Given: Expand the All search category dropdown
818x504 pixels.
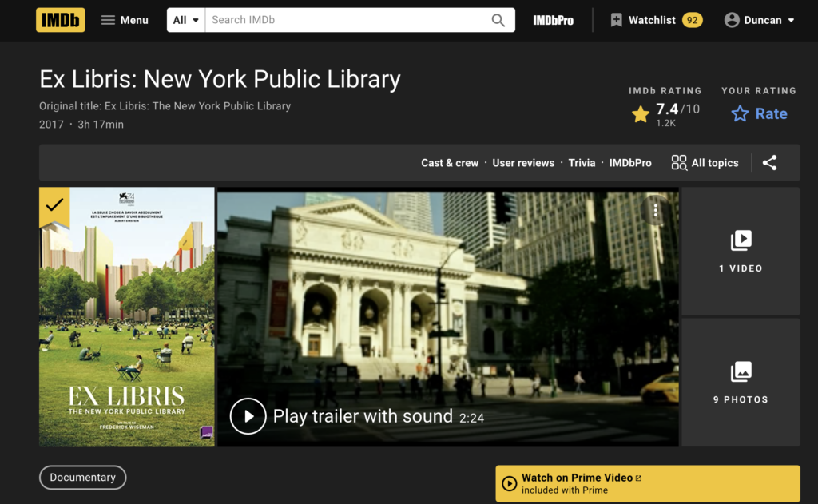Looking at the screenshot, I should [185, 20].
